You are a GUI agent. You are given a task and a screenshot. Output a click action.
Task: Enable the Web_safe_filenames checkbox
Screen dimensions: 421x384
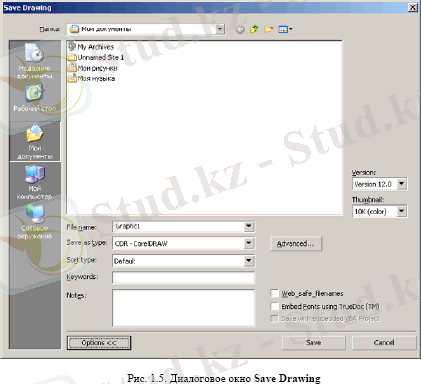coord(274,293)
